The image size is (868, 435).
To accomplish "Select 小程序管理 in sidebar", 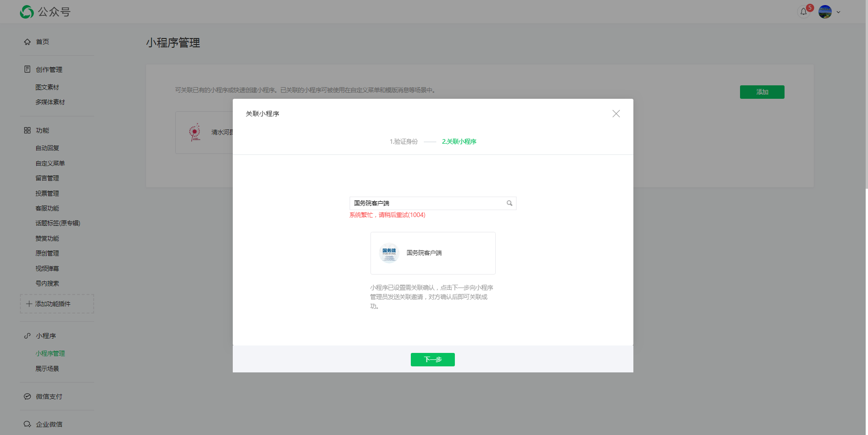I will [x=50, y=353].
